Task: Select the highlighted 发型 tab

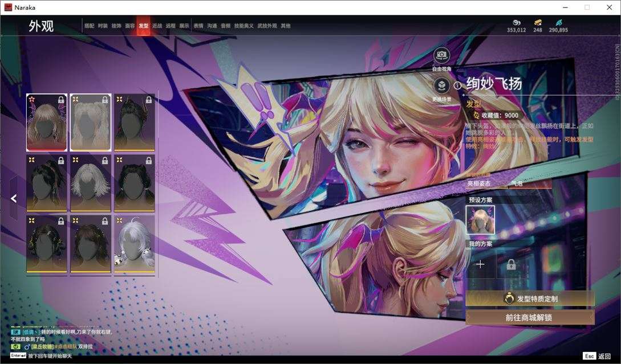Action: [x=143, y=26]
